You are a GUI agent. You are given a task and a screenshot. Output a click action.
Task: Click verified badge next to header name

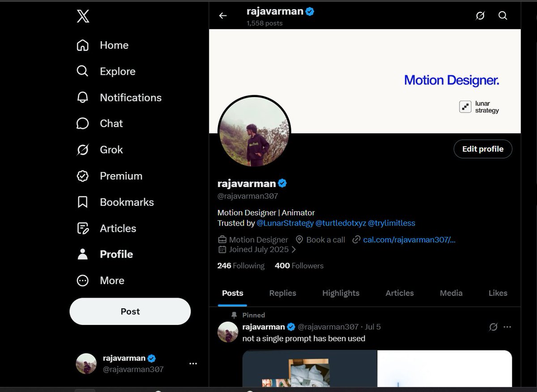310,12
